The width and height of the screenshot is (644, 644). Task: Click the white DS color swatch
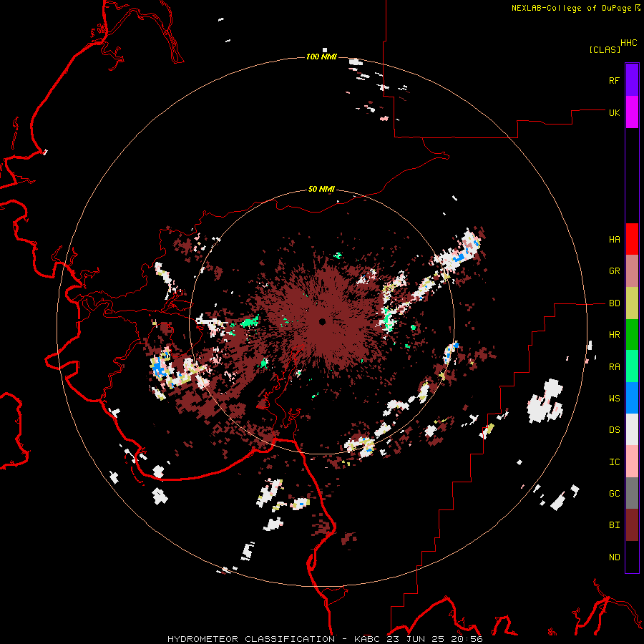coord(632,429)
